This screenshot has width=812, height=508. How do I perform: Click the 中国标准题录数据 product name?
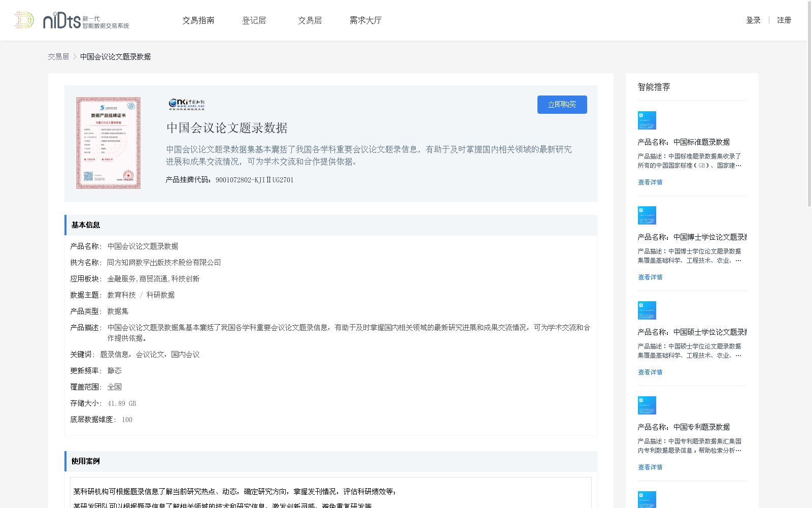701,142
